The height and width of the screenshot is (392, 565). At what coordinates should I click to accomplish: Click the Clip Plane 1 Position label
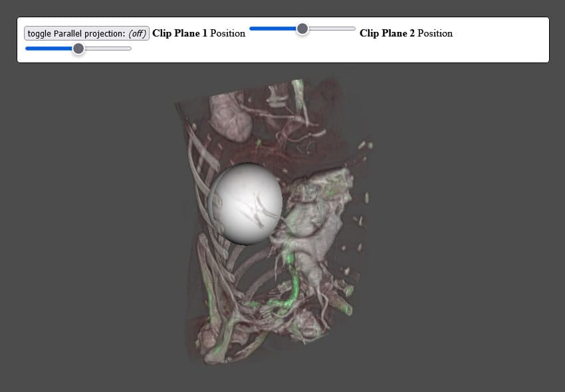point(197,33)
